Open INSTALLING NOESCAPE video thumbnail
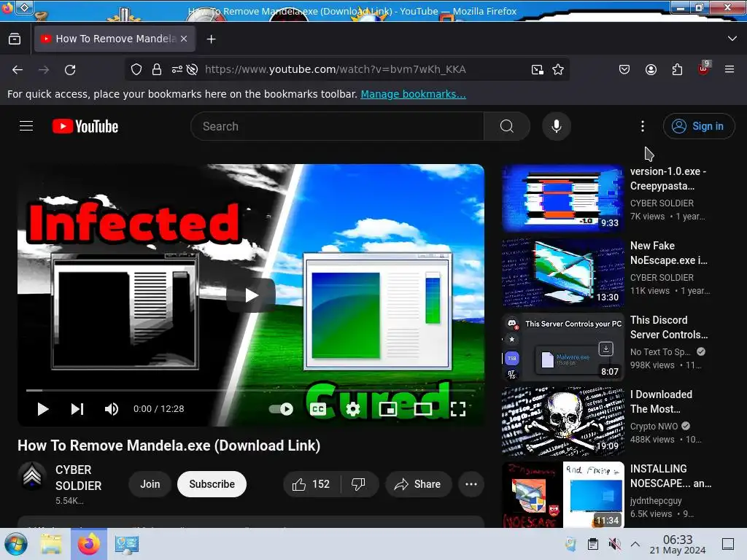The height and width of the screenshot is (560, 747). coord(563,495)
